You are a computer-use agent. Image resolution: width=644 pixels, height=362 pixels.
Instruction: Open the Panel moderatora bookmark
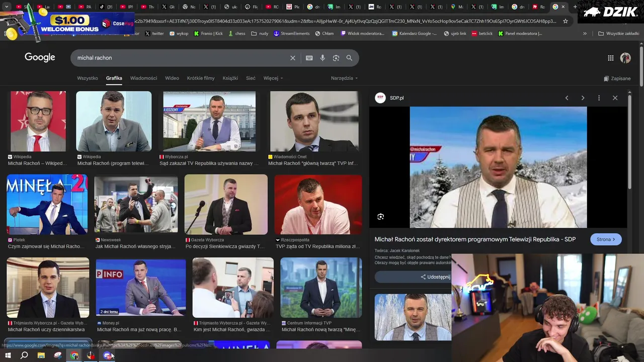pyautogui.click(x=520, y=34)
